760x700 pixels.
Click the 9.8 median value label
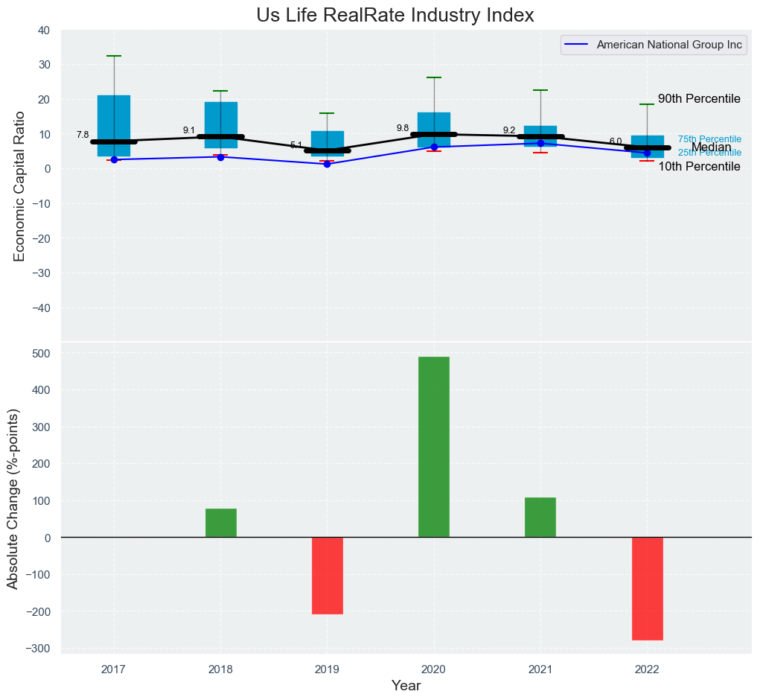(403, 128)
